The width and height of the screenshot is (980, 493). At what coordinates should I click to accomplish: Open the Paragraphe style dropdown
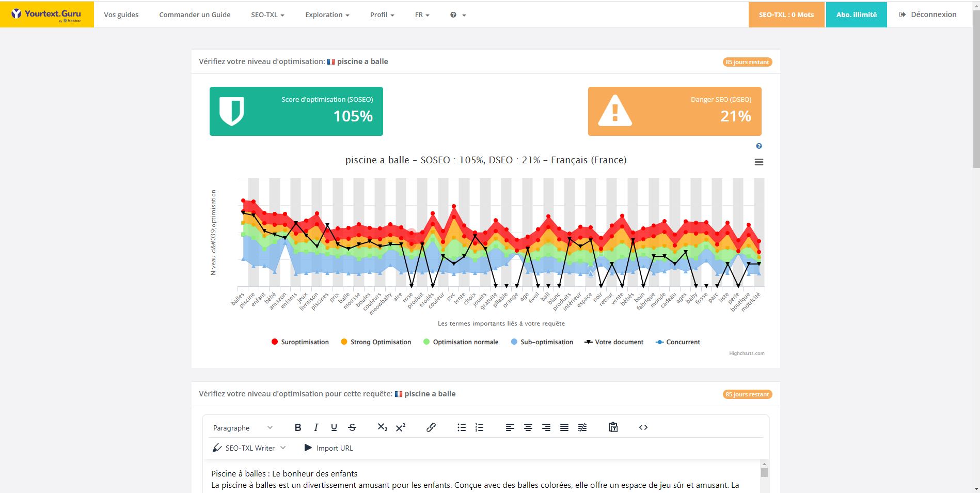[x=243, y=428]
